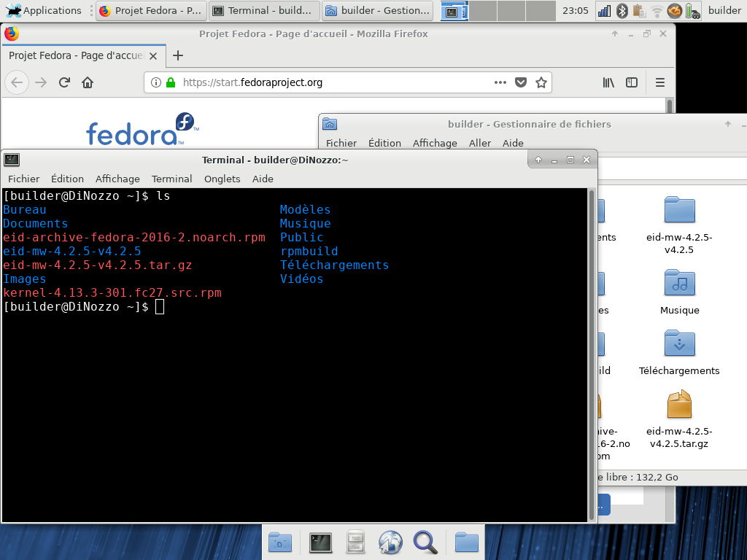Open page actions menu in address bar
Image resolution: width=747 pixels, height=560 pixels.
500,82
